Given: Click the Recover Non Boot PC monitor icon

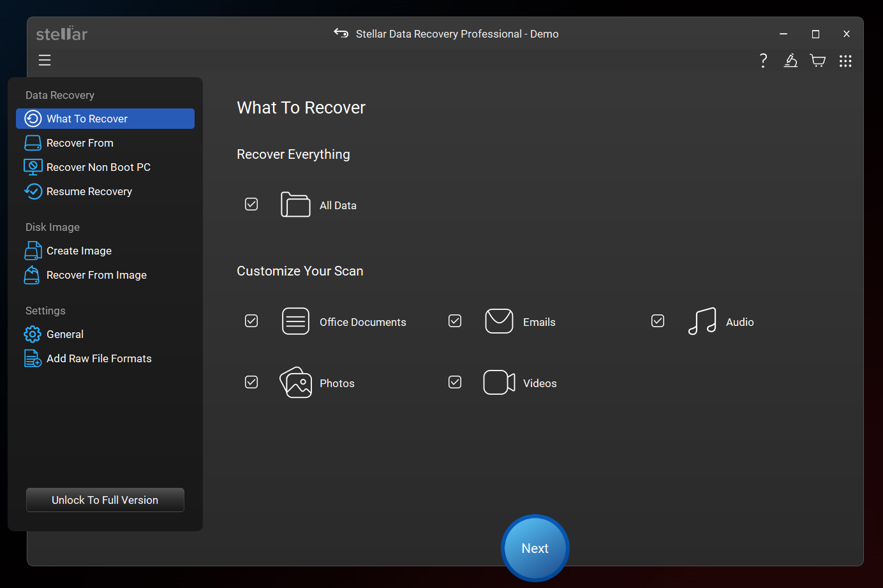Looking at the screenshot, I should click(33, 167).
